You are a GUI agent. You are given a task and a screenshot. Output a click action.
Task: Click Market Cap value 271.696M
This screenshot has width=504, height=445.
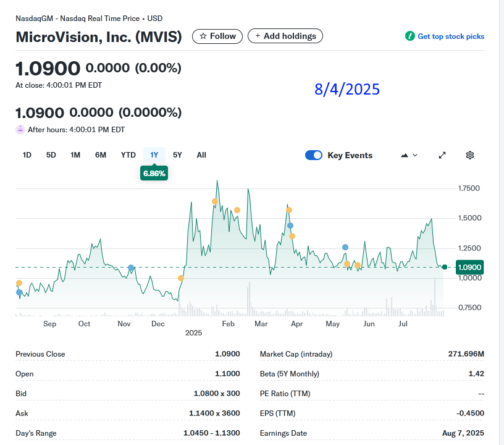466,354
